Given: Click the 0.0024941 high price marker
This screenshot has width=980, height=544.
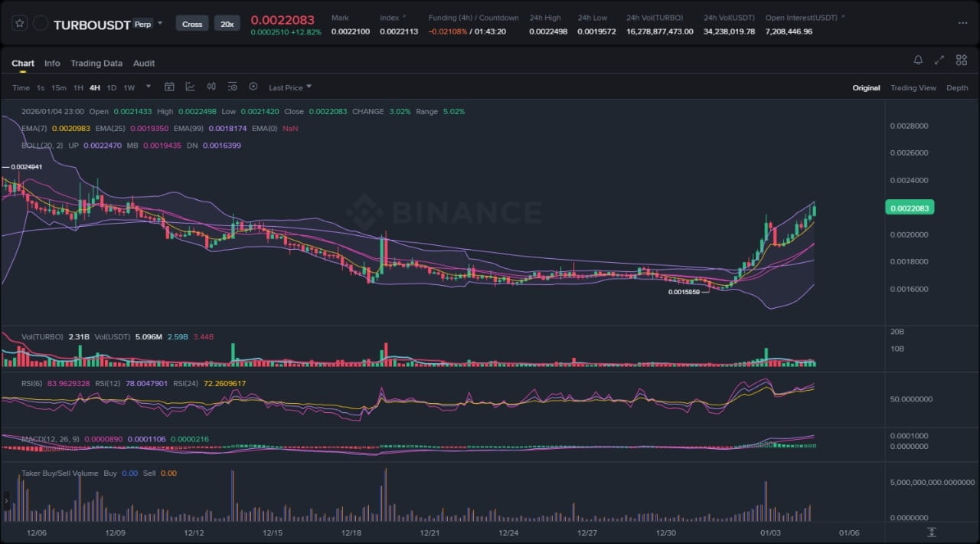Looking at the screenshot, I should pos(26,166).
